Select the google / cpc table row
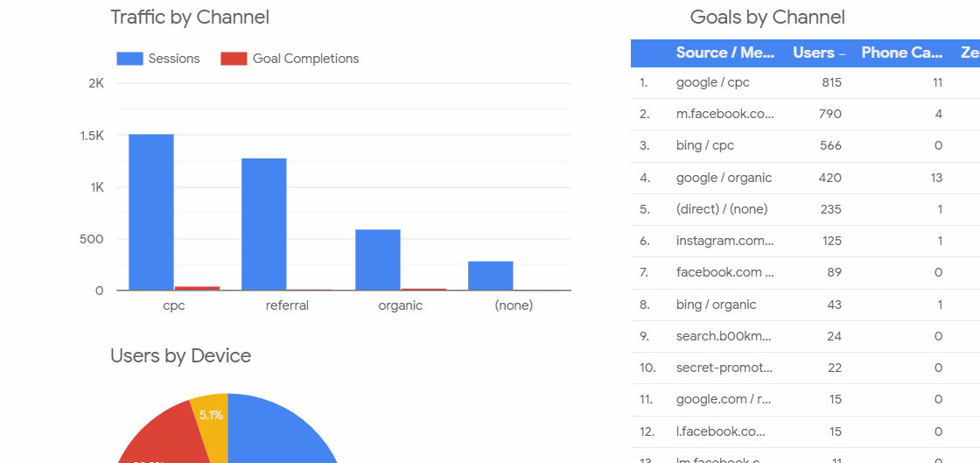Screen dimensions: 980x463 806,82
